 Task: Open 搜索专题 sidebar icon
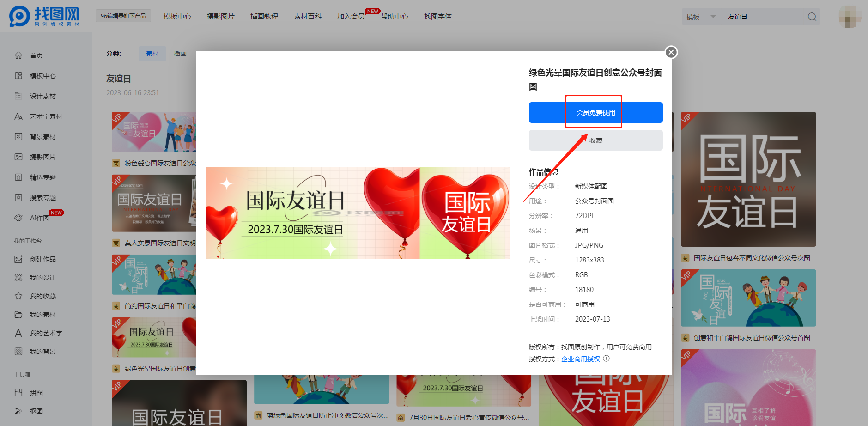(18, 198)
